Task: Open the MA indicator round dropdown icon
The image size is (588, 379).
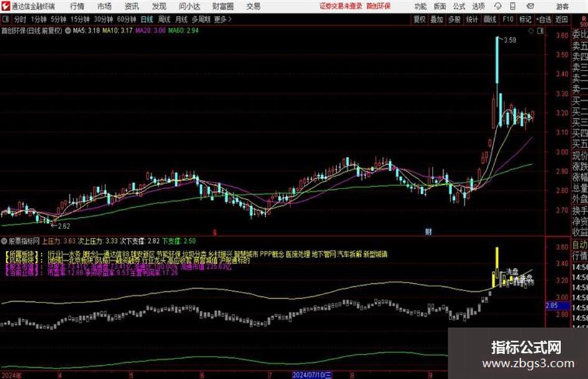Action: coord(68,30)
